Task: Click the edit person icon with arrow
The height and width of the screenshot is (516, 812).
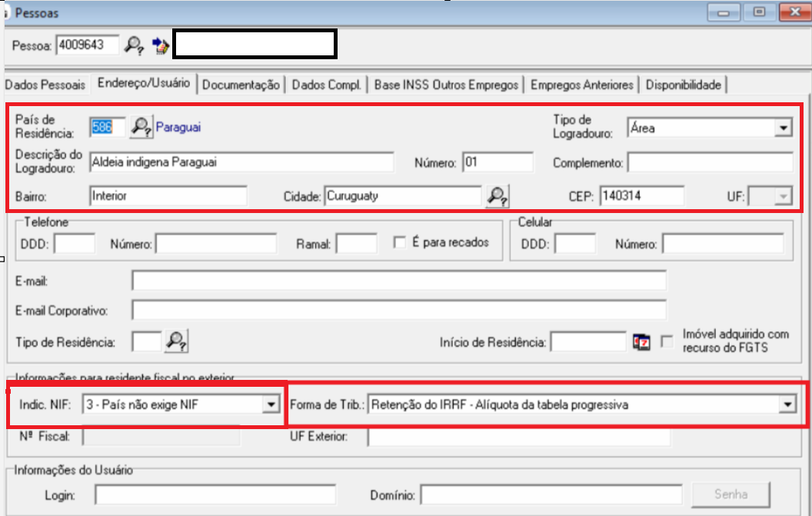Action: 160,45
